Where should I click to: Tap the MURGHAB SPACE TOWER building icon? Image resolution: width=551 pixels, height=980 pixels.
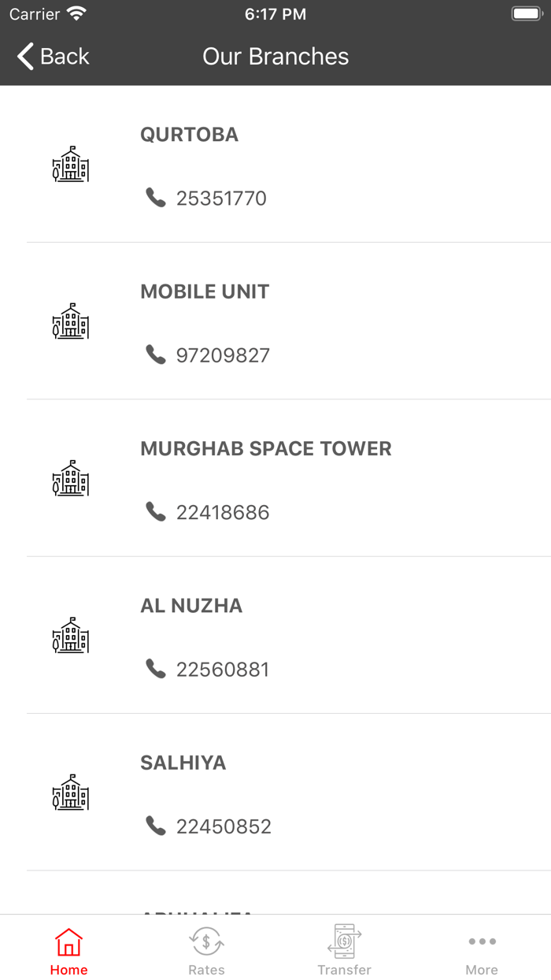[71, 477]
